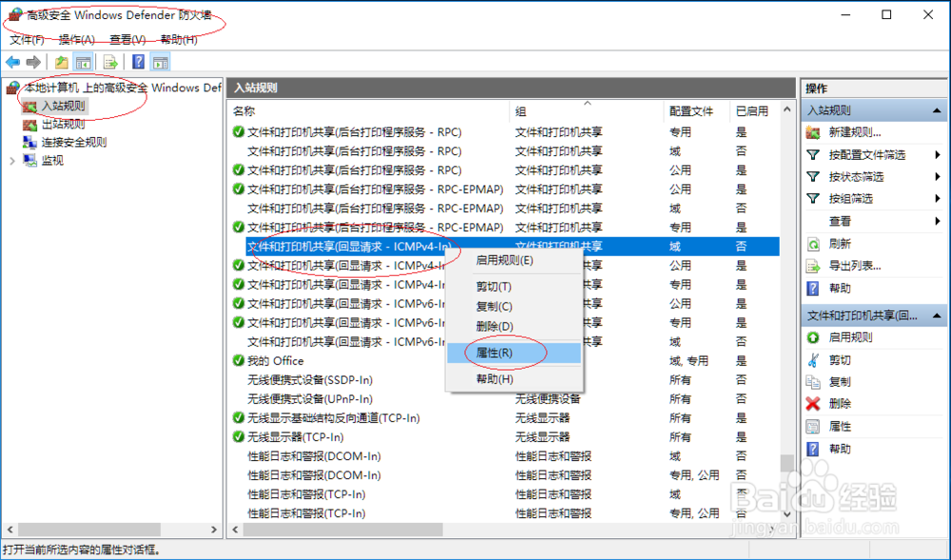Collapse the 入站规则 section in Actions pane

point(937,111)
